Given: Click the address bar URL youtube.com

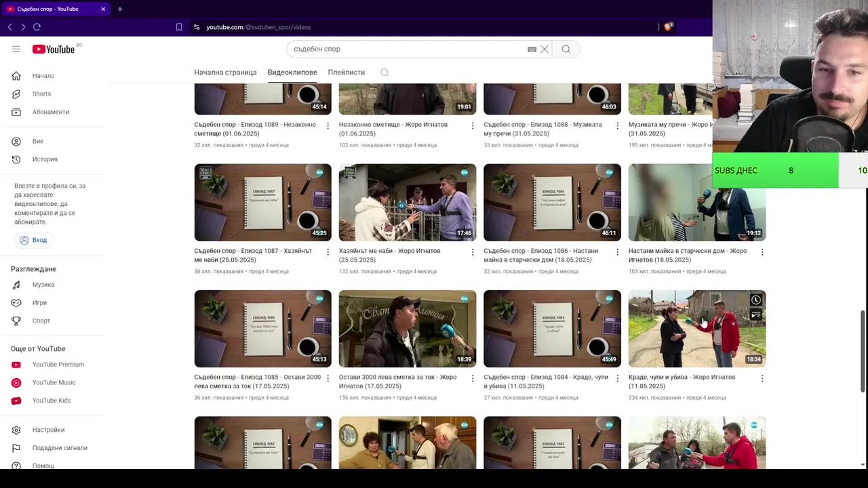Looking at the screenshot, I should click(x=258, y=27).
